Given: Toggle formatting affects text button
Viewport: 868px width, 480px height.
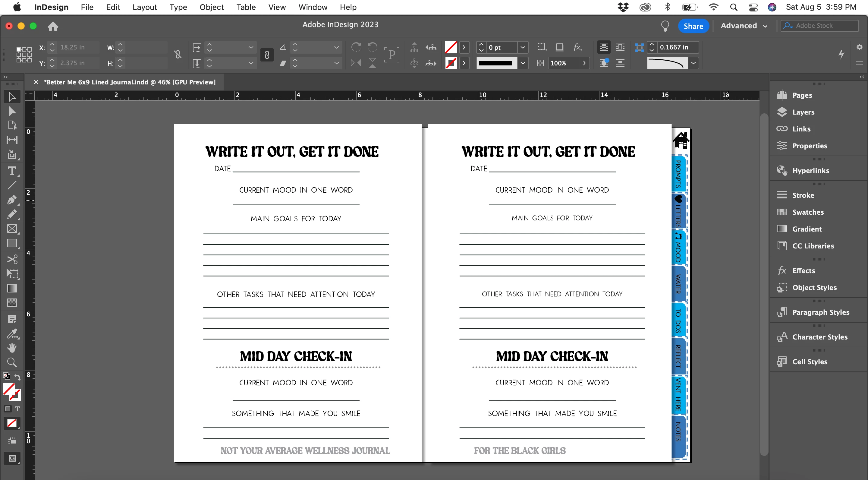Looking at the screenshot, I should [17, 409].
